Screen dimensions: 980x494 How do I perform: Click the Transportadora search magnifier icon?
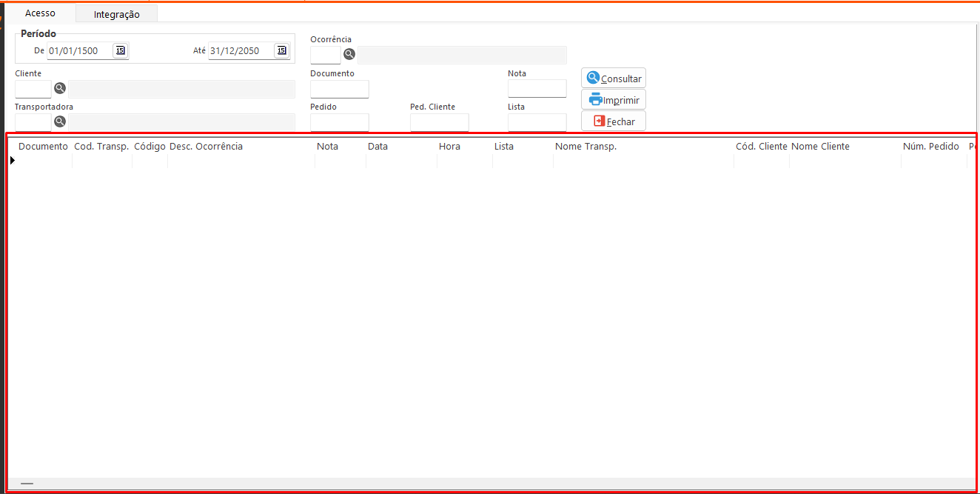[x=60, y=121]
